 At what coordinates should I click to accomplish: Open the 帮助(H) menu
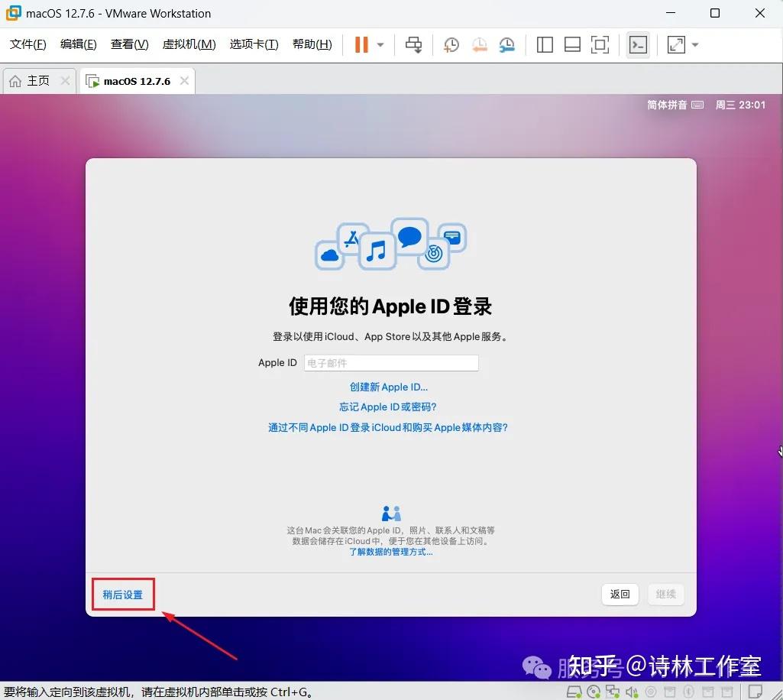tap(312, 44)
